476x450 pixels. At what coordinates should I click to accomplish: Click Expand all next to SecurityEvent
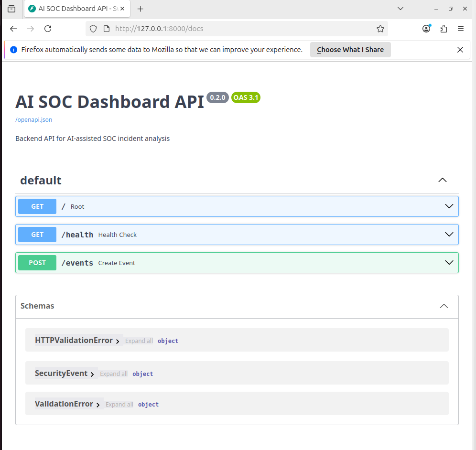click(x=114, y=374)
